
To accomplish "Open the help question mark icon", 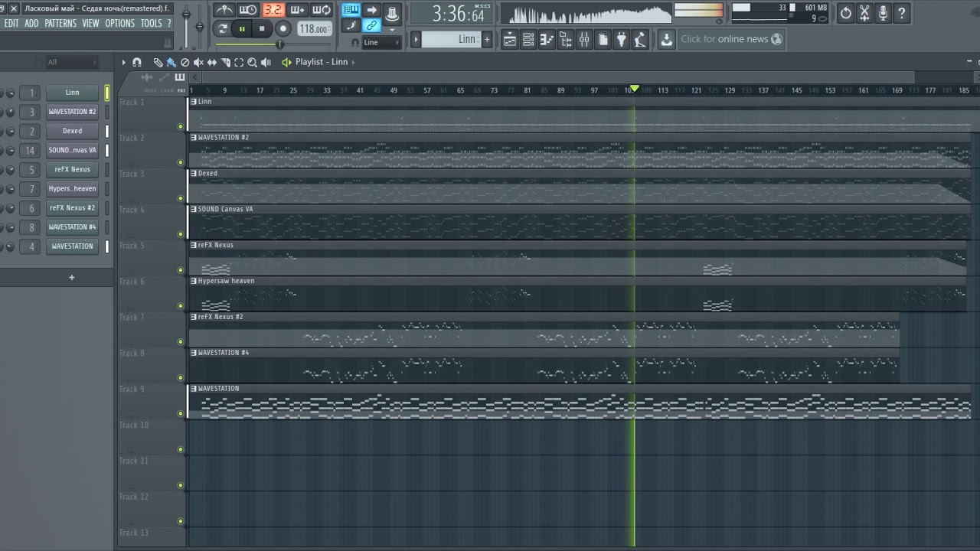I will point(901,12).
